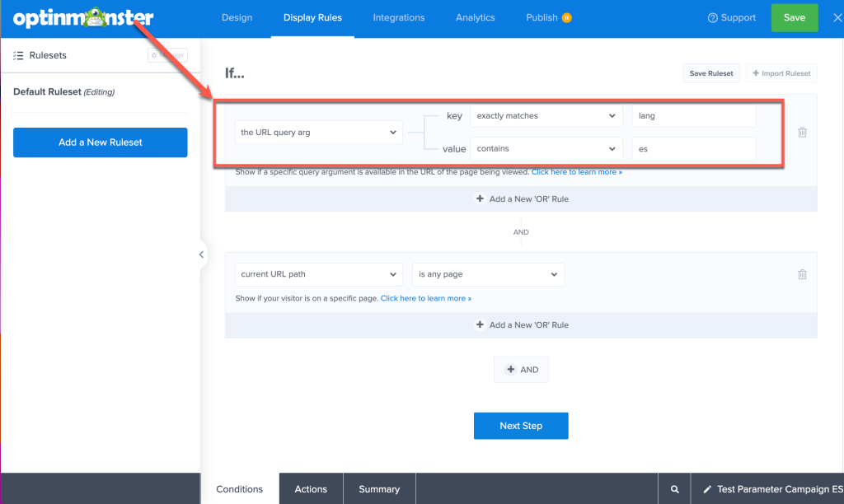Click the green Save button
Viewport: 844px width, 504px height.
point(795,18)
